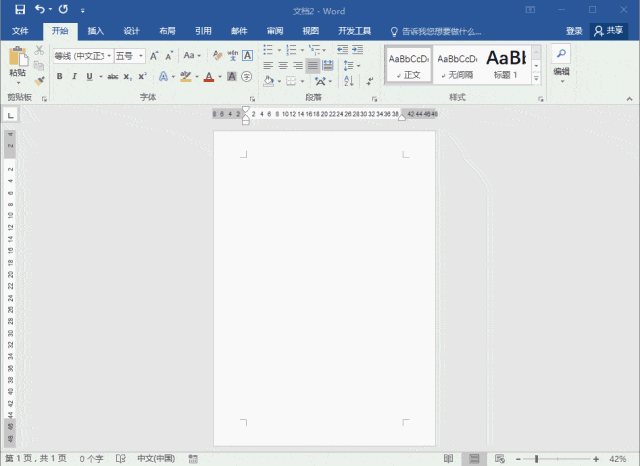Select the Format Painter brush icon

click(x=40, y=81)
